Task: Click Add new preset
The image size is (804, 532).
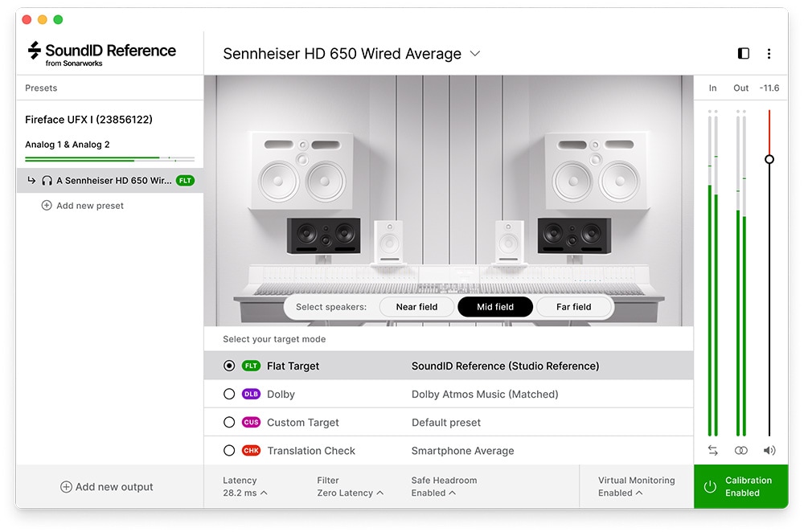Action: [x=83, y=206]
